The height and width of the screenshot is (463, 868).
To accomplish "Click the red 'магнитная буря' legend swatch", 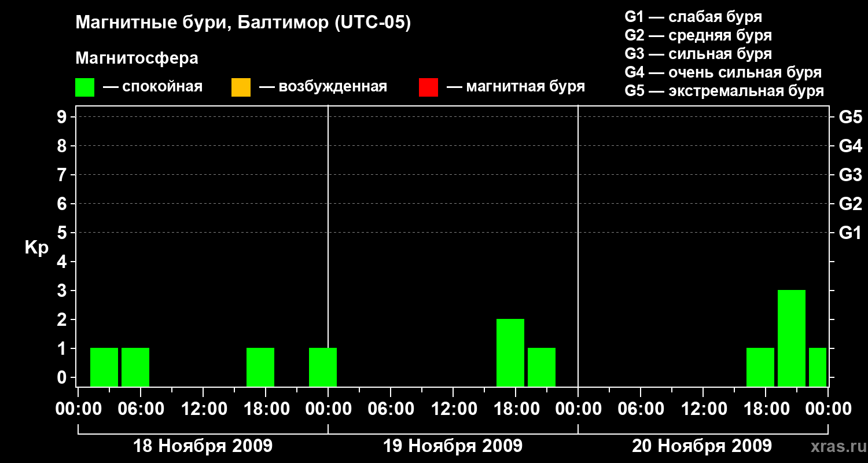I will [x=428, y=87].
